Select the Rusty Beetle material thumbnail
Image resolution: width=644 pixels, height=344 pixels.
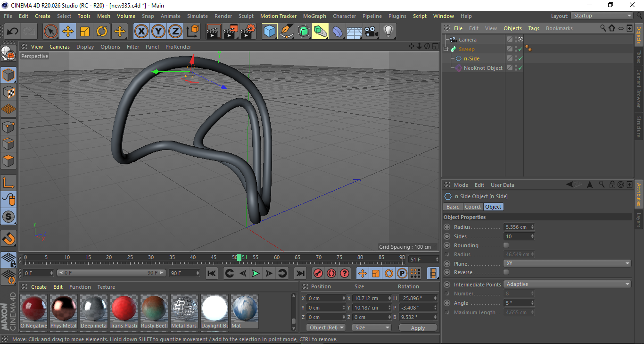coord(154,311)
